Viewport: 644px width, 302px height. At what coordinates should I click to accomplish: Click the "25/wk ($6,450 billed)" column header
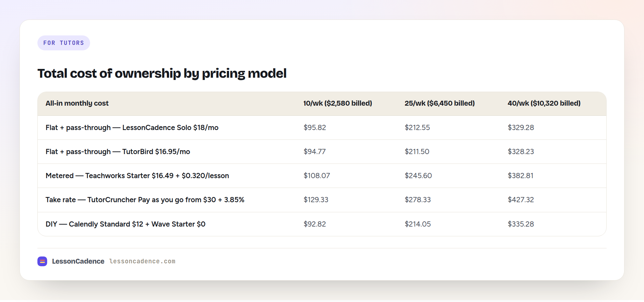coord(440,103)
